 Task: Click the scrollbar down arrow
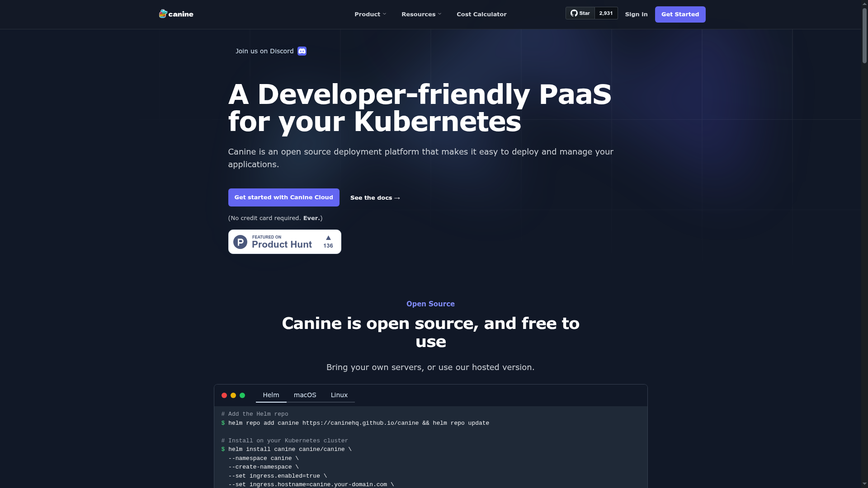point(864,484)
